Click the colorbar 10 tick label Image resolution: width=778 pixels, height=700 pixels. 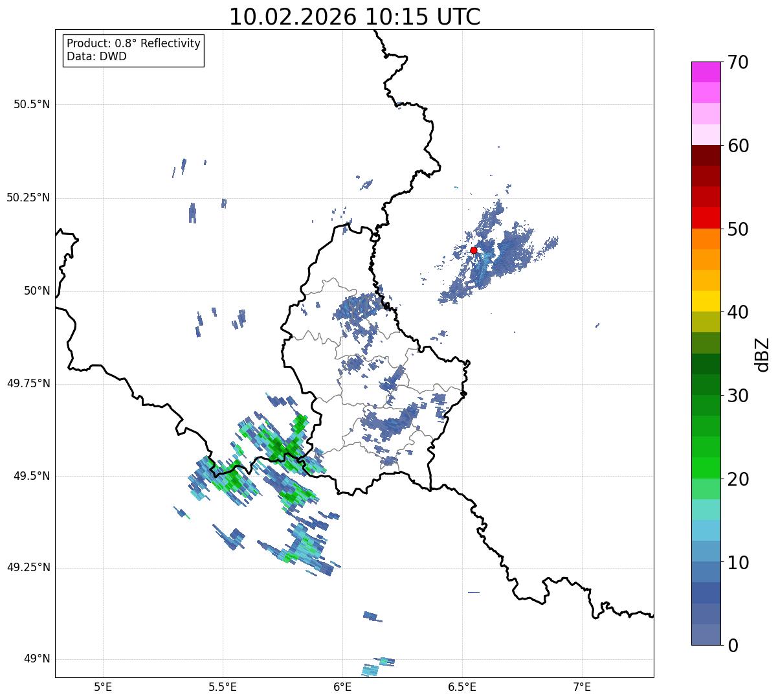tap(738, 562)
